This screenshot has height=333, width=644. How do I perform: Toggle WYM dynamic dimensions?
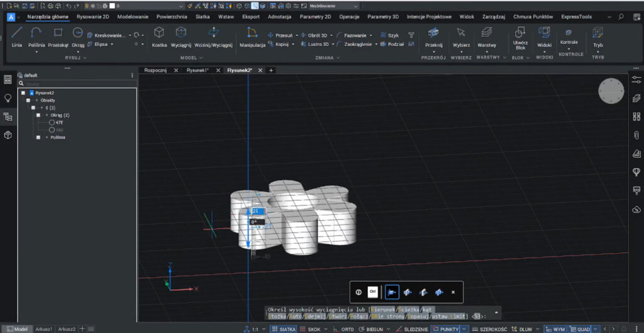(555, 329)
